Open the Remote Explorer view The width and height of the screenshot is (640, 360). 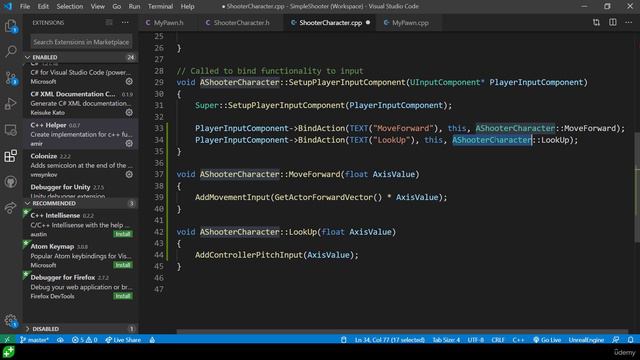(x=11, y=130)
